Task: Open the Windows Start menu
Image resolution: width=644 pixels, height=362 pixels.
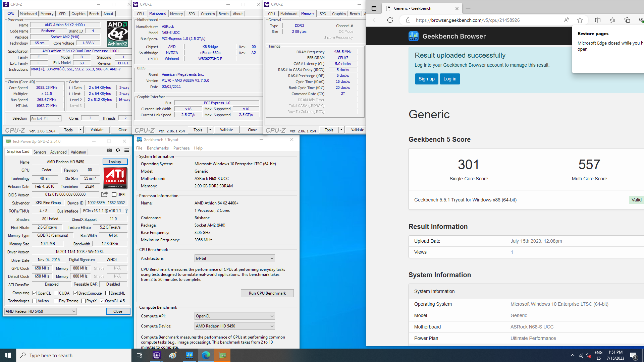Action: click(8, 355)
